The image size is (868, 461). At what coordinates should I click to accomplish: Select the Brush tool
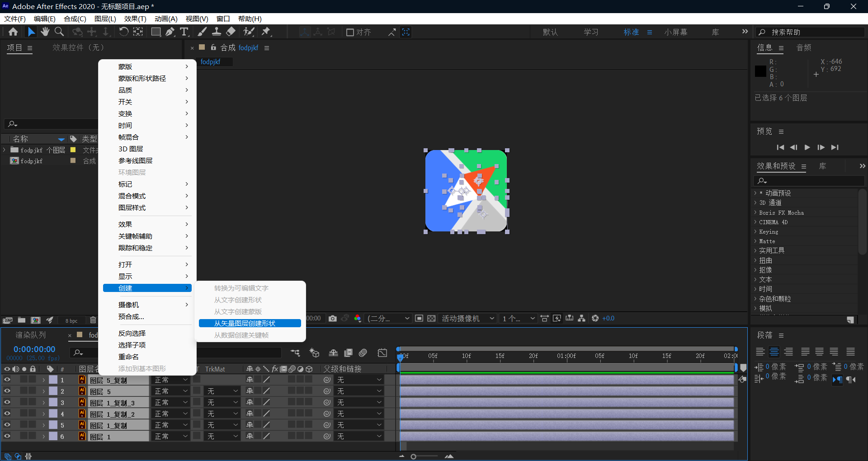tap(203, 32)
